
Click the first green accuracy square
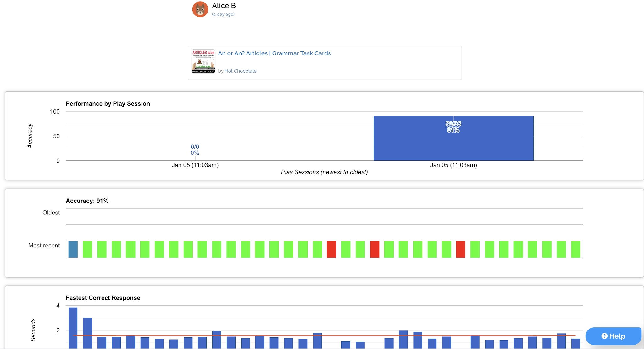click(87, 250)
